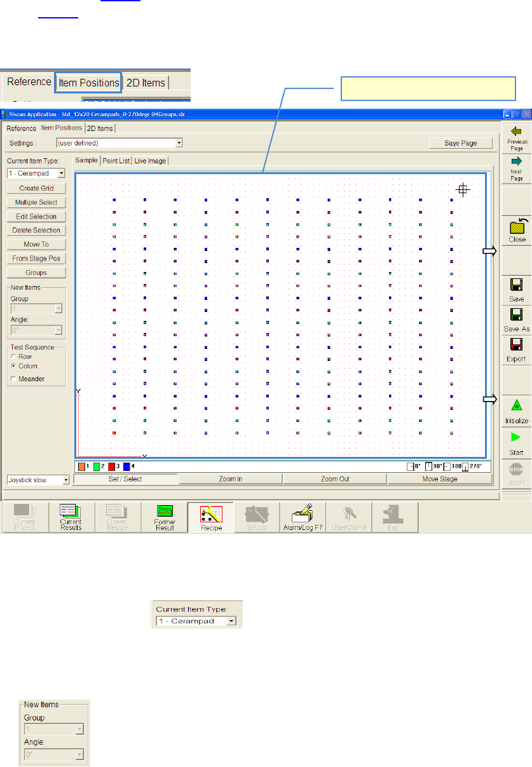
Task: Click the 180° angle legend icon
Action: (446, 466)
